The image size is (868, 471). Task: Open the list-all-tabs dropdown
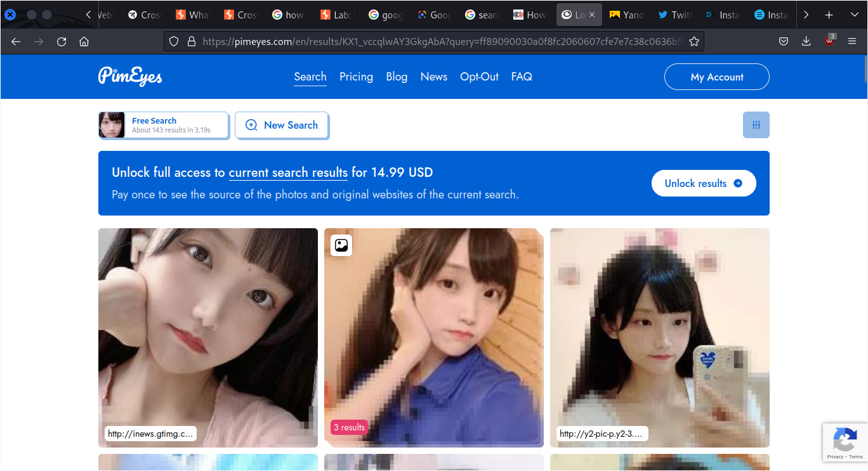point(853,14)
